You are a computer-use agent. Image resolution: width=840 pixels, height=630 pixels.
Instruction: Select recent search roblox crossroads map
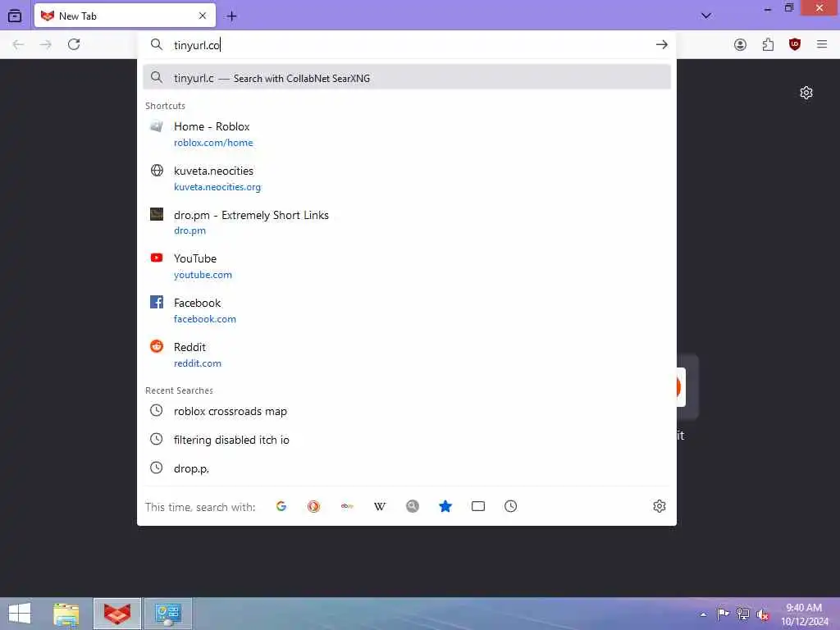click(x=407, y=411)
